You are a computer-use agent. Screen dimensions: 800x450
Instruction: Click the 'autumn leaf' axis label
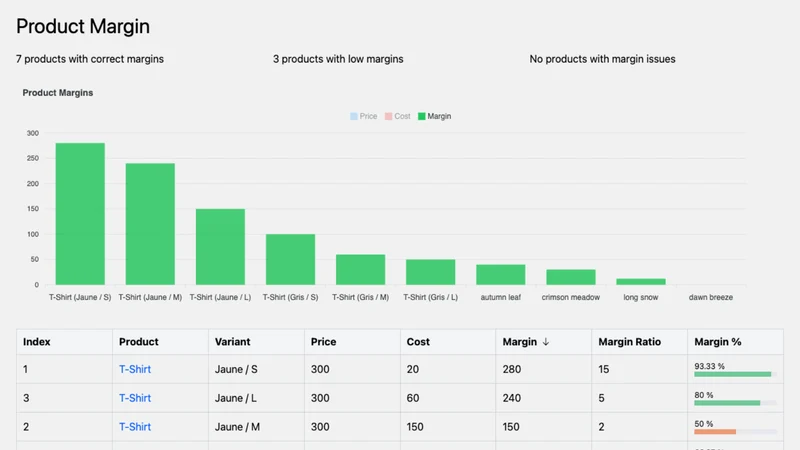[501, 297]
